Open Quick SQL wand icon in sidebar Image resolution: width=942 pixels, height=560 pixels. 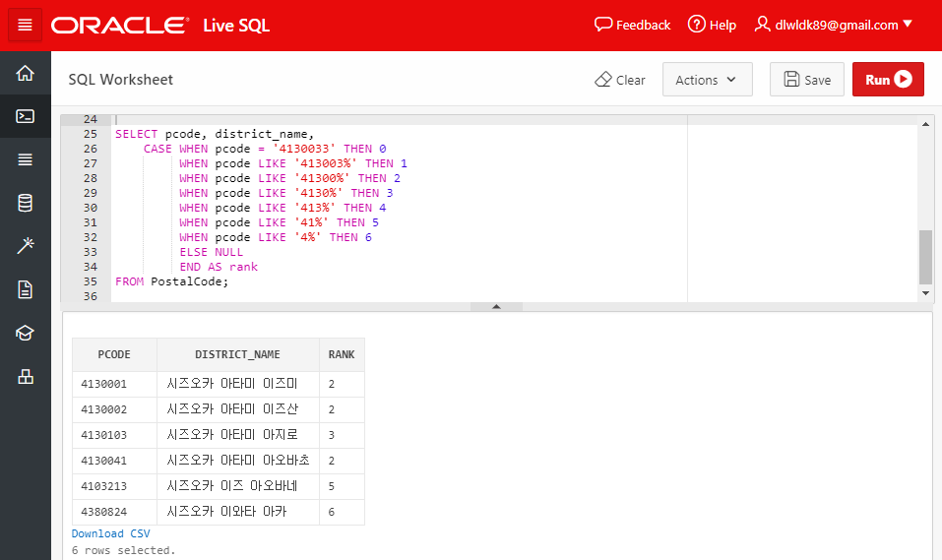coord(26,246)
